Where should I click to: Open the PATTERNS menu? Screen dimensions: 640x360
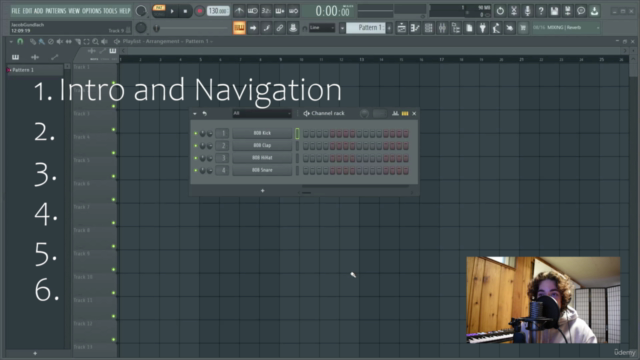point(56,11)
